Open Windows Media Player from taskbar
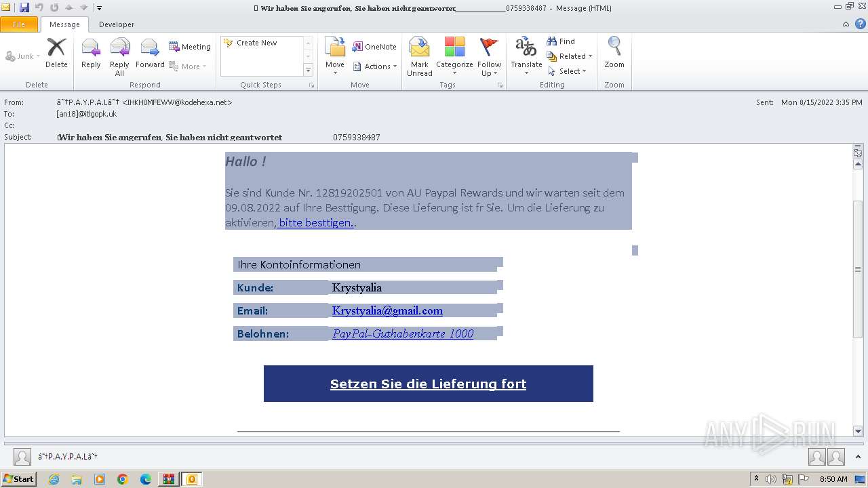Image resolution: width=868 pixels, height=488 pixels. coord(100,479)
